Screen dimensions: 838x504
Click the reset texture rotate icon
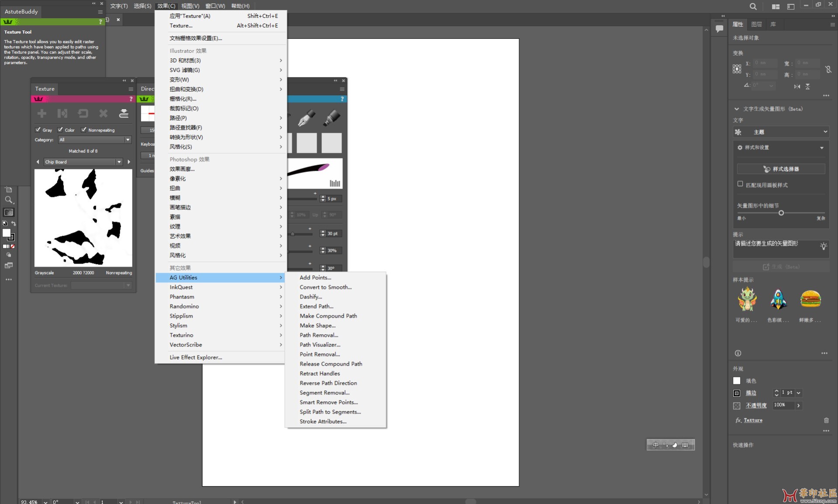coord(83,113)
